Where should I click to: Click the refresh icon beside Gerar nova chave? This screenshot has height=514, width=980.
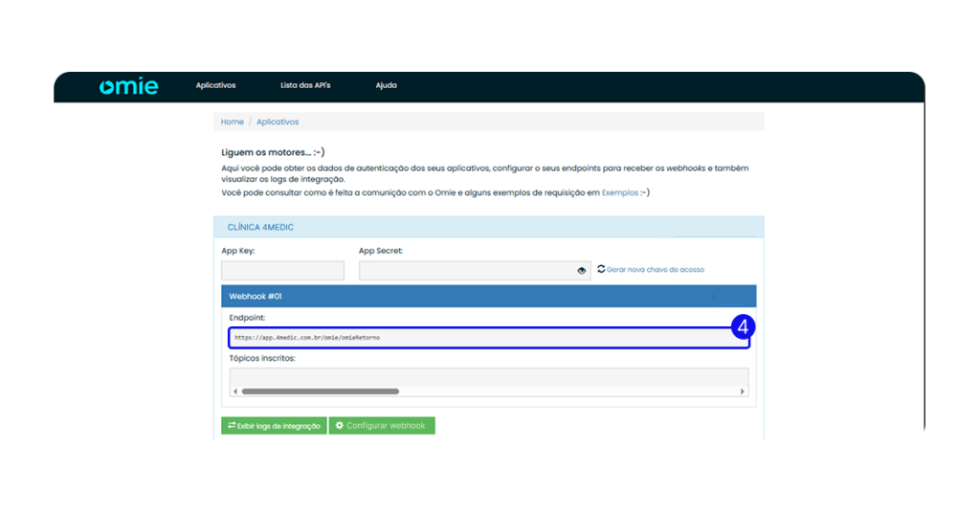point(601,269)
